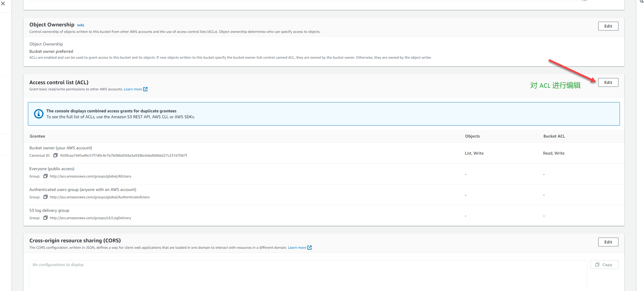Open the Object Ownership Info link
This screenshot has height=291, width=644.
81,25
